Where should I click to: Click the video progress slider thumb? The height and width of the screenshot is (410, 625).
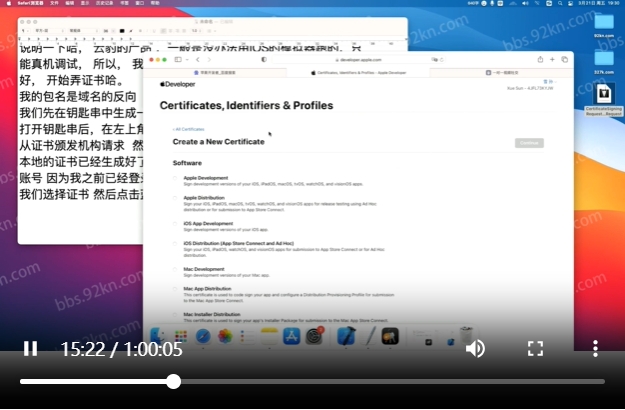173,381
